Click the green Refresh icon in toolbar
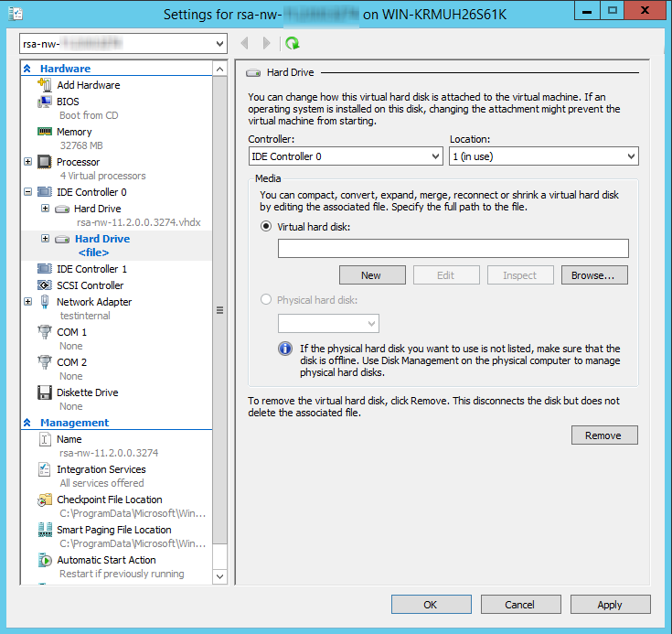 click(x=293, y=43)
